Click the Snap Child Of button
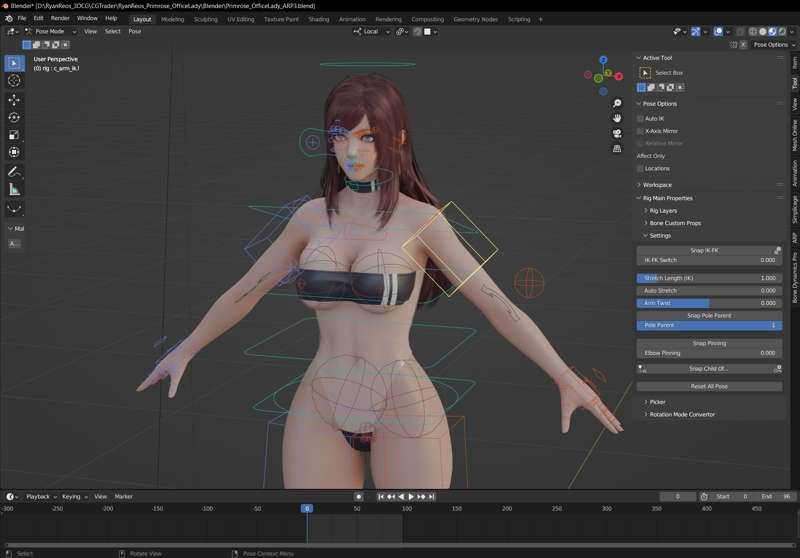The height and width of the screenshot is (558, 800). [709, 369]
